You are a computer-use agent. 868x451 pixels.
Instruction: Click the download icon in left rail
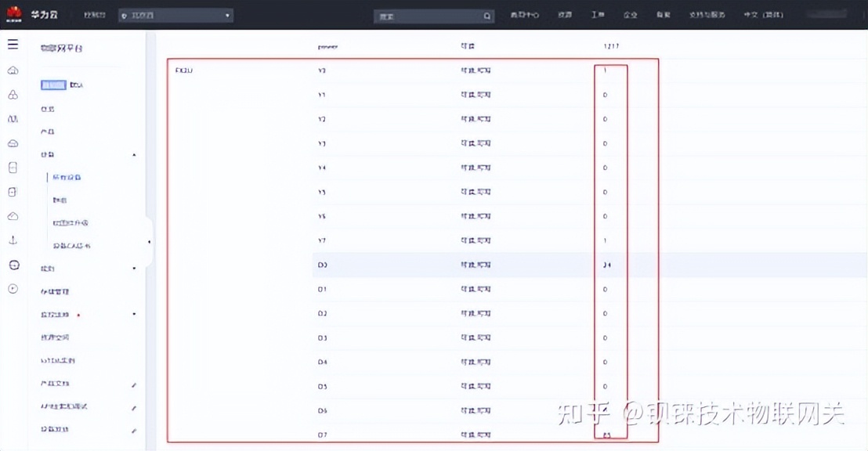tap(12, 240)
